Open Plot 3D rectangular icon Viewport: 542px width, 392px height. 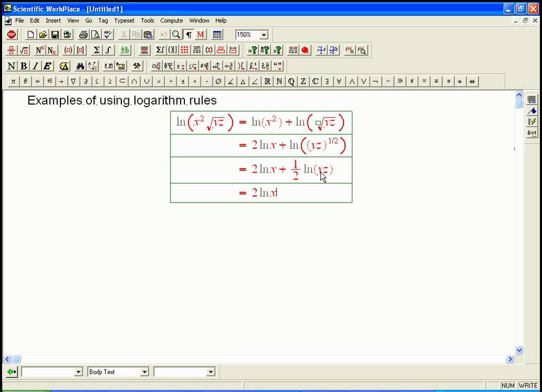[x=334, y=50]
